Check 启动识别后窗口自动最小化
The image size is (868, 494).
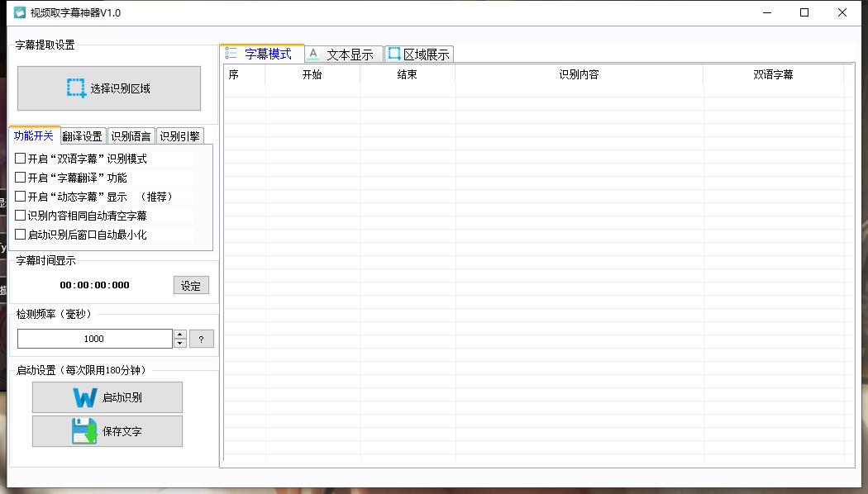point(21,235)
